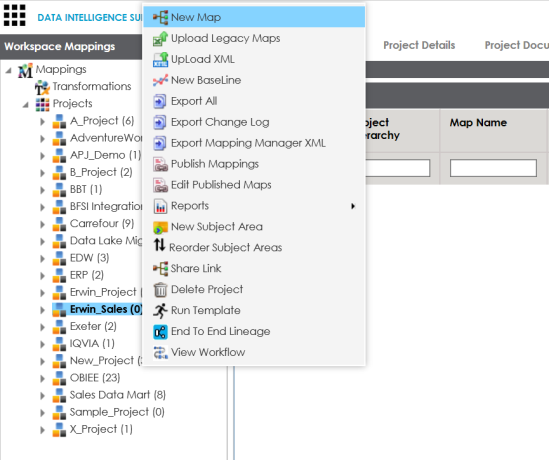This screenshot has height=460, width=549.
Task: Select the Exeter (2) tree item
Action: 93,326
